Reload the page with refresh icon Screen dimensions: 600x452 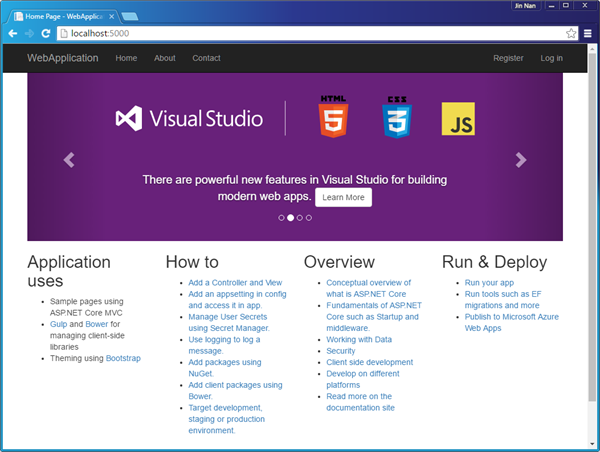pos(46,34)
